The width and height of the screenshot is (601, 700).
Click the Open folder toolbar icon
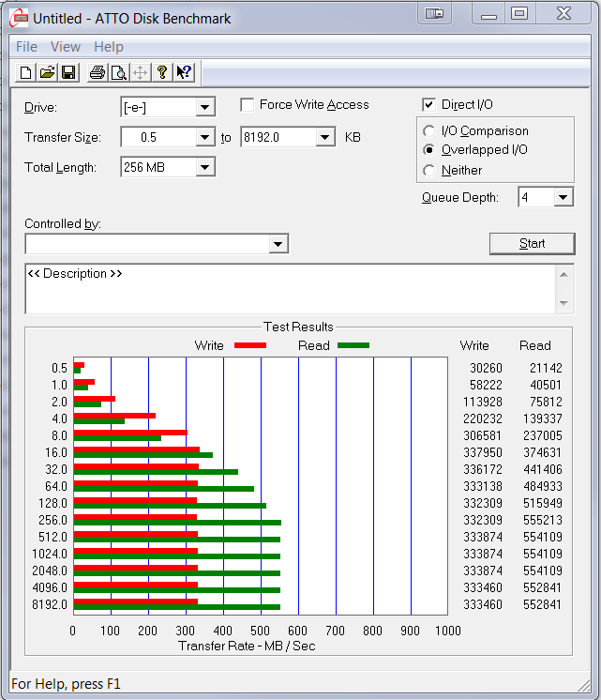tap(47, 72)
